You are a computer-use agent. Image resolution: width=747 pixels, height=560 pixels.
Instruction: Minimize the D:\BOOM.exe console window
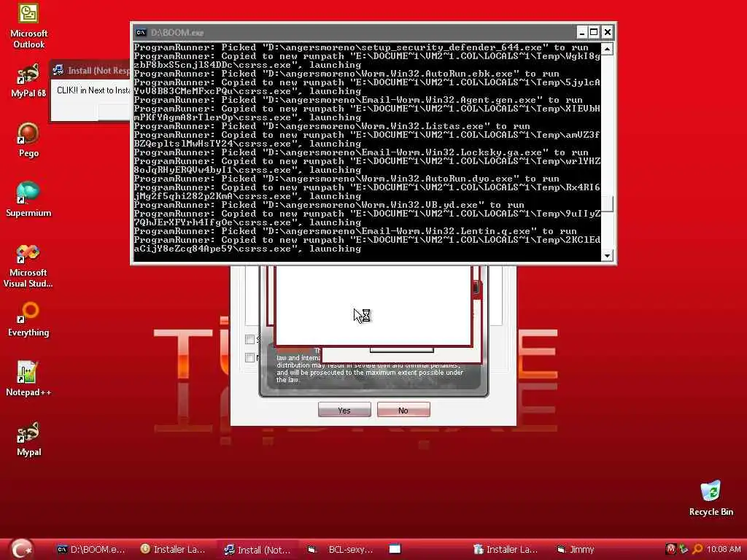581,32
